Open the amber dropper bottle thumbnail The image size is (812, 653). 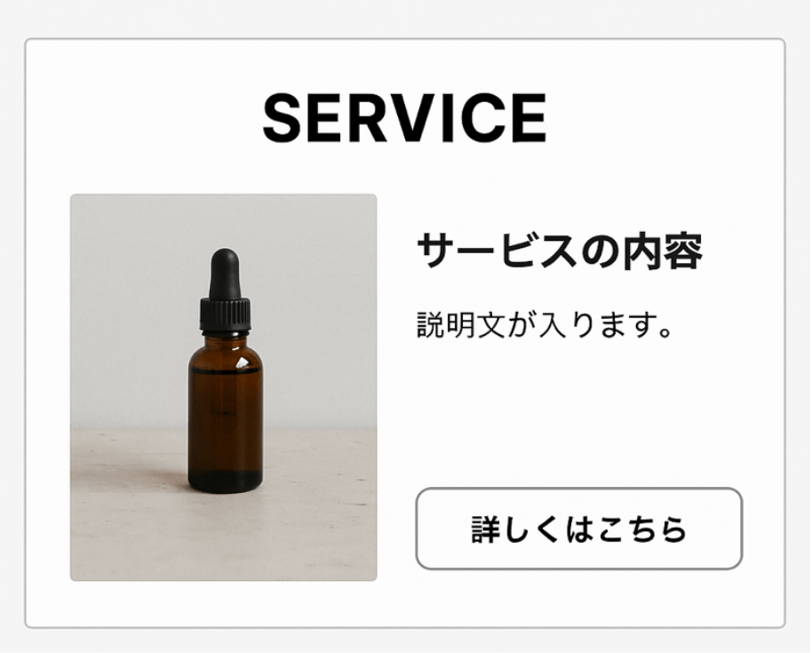click(223, 387)
